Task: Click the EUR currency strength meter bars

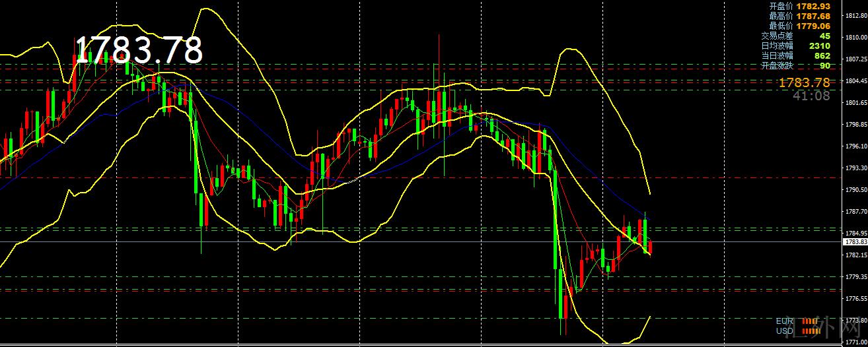Action: tap(809, 321)
